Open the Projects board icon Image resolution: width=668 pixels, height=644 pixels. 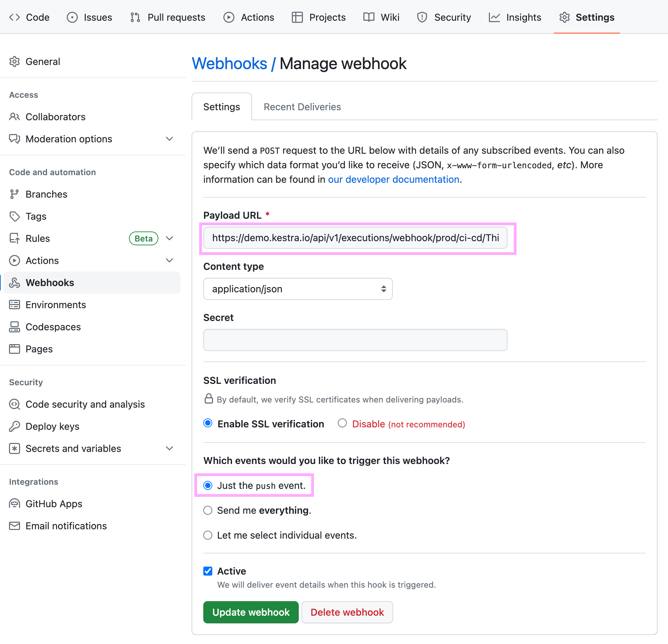click(x=297, y=17)
